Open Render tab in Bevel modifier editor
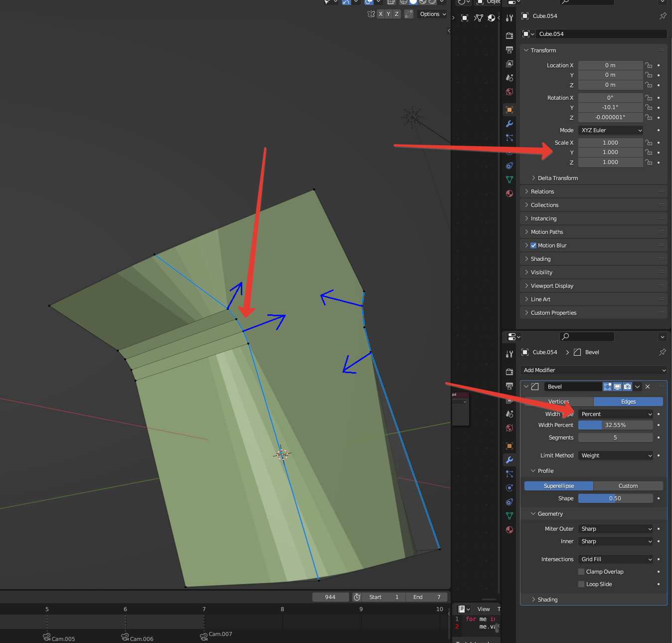 509,372
